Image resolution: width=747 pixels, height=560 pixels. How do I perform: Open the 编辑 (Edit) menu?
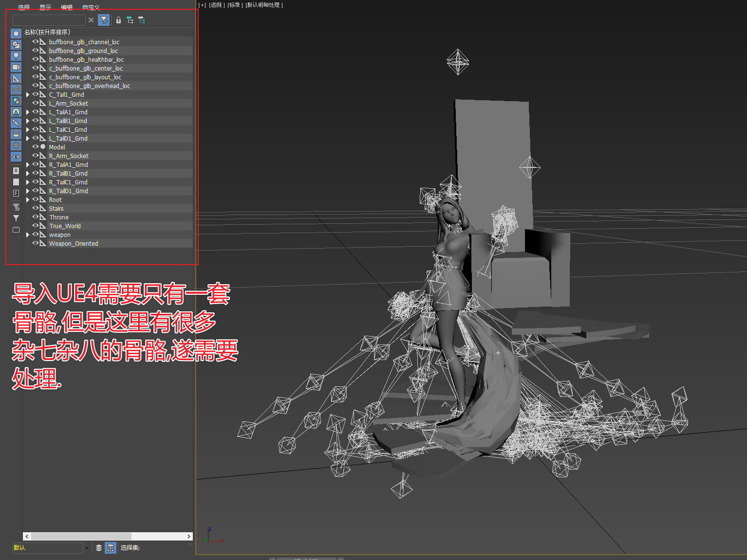point(67,7)
